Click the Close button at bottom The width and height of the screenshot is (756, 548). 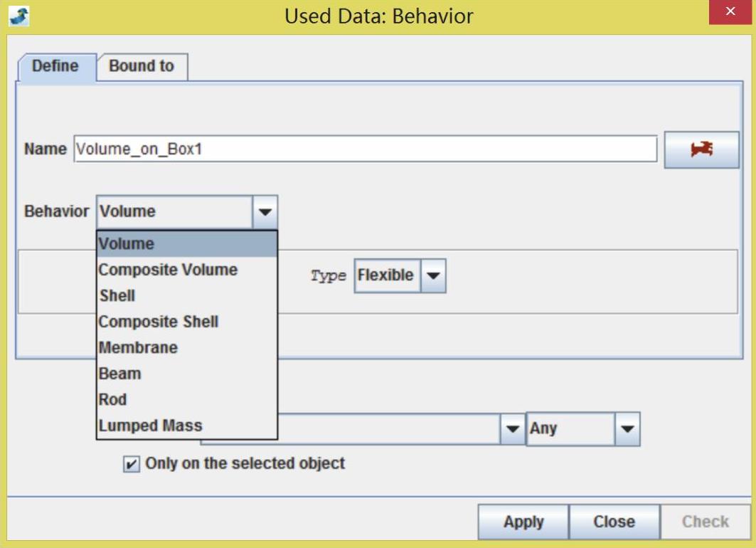coord(614,522)
